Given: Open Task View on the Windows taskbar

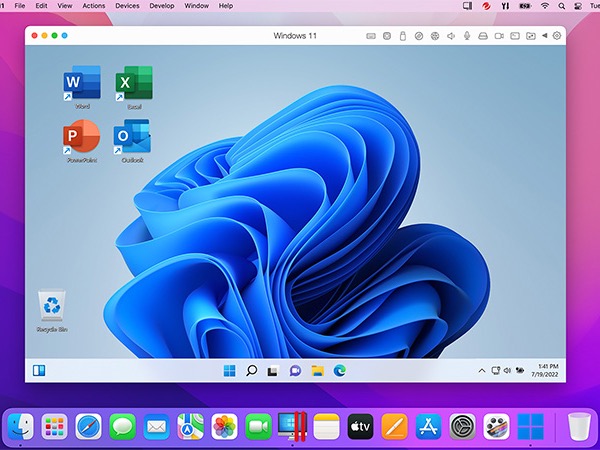Looking at the screenshot, I should (x=273, y=370).
